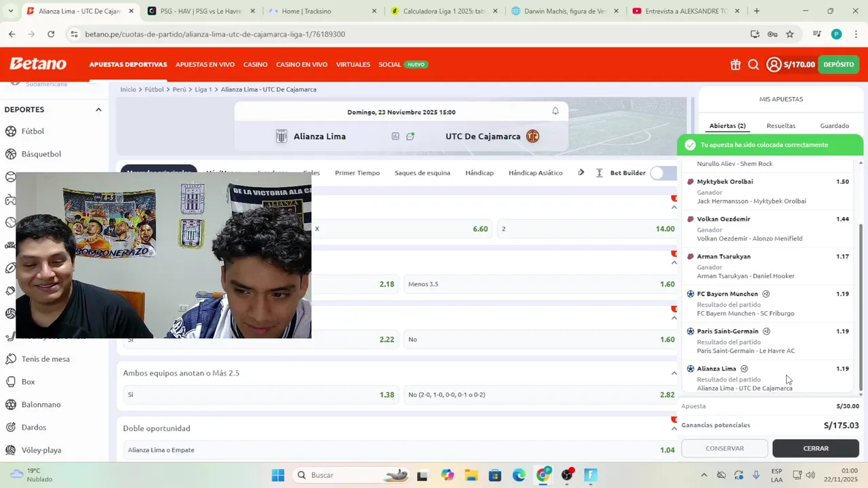Click the DEPÓSITO button
This screenshot has height=488, width=868.
839,64
